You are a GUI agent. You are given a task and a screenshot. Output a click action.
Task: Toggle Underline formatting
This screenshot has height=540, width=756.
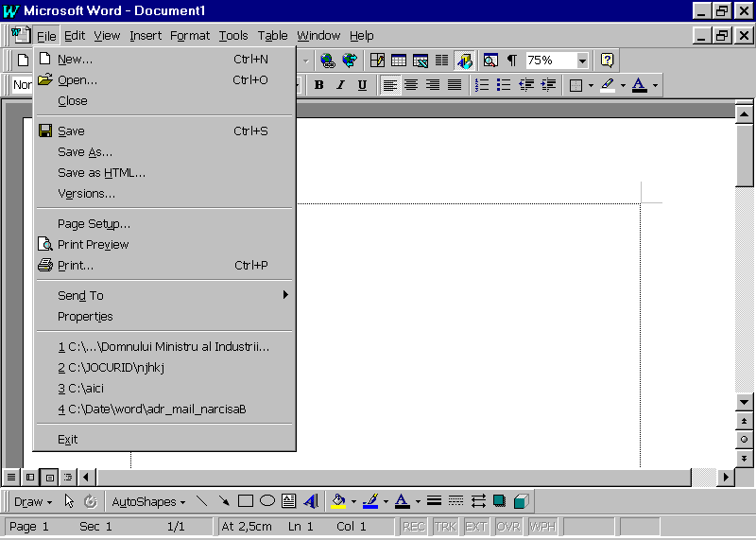click(x=362, y=85)
